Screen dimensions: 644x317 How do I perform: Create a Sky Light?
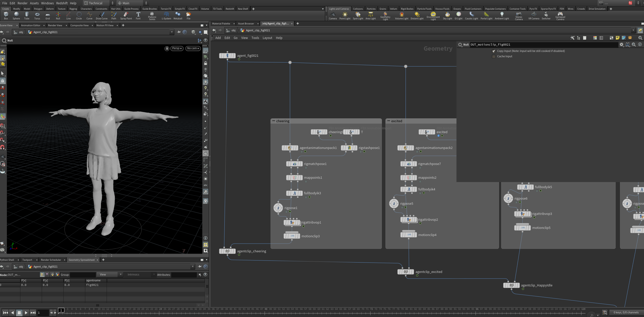coord(447,16)
